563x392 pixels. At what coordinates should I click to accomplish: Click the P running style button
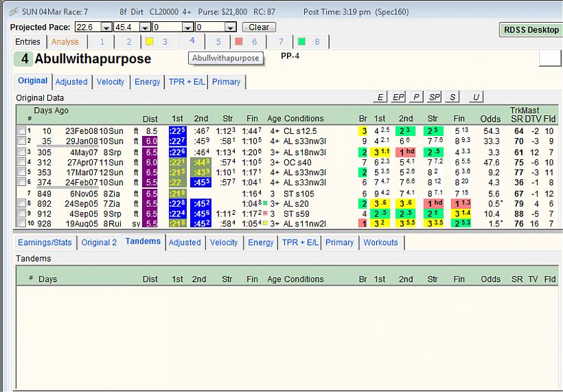[416, 97]
